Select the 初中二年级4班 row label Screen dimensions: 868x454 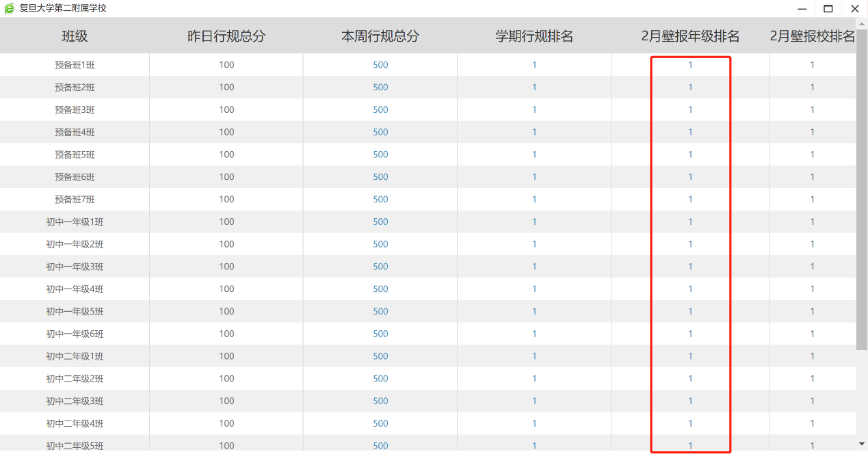coord(75,423)
